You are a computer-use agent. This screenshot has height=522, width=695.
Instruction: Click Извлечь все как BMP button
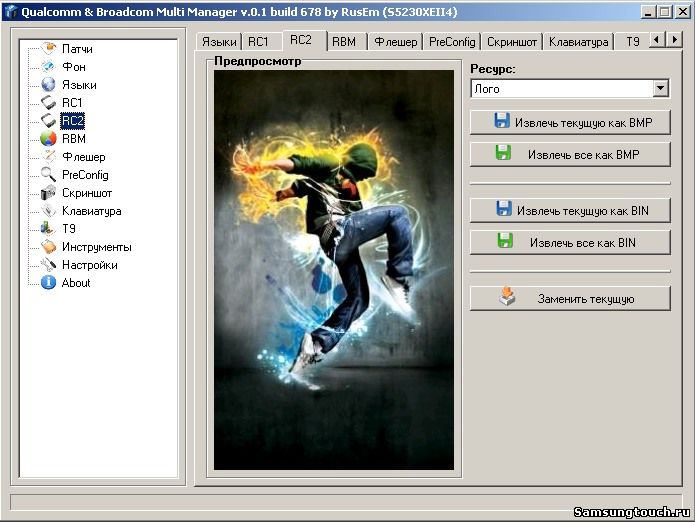(x=570, y=154)
